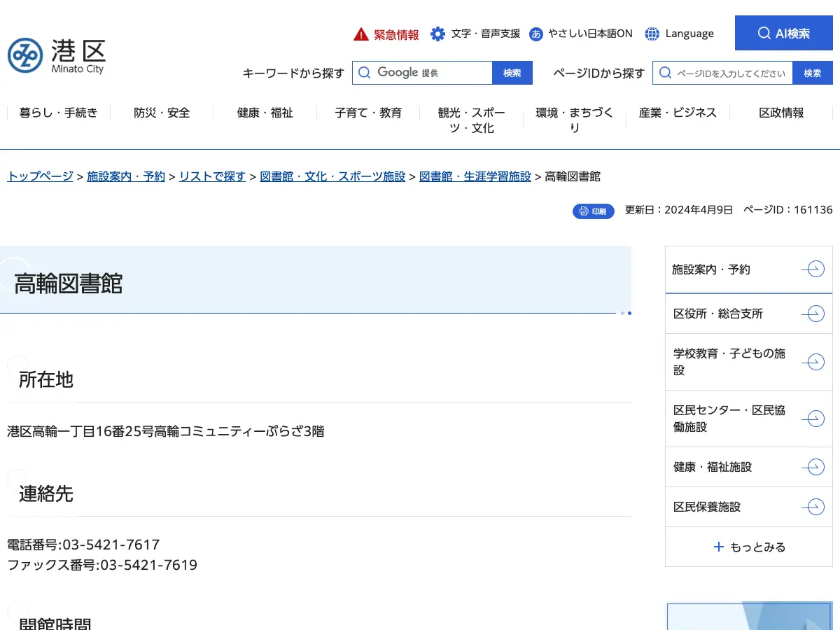Click the gear icon for text and audio support

[438, 34]
